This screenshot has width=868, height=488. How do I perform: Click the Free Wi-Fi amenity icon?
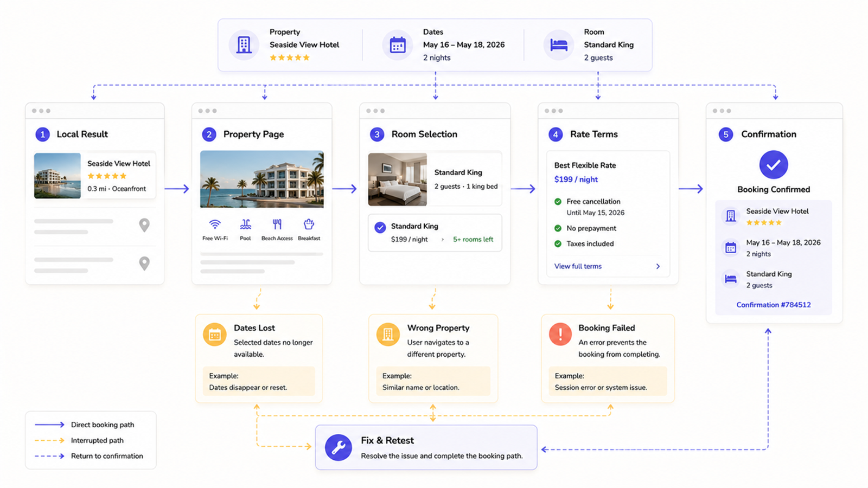[215, 224]
